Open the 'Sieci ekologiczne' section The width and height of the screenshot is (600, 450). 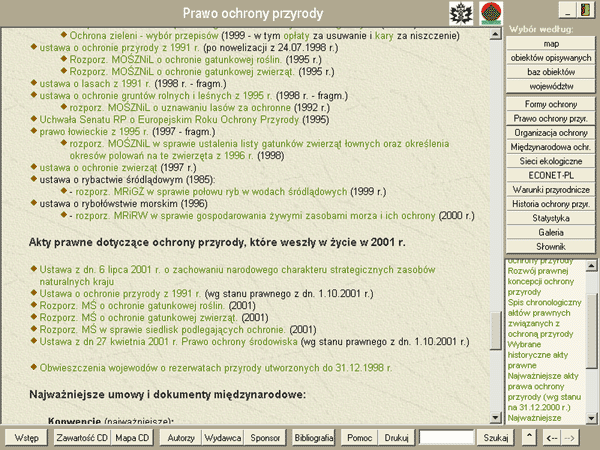pos(551,161)
